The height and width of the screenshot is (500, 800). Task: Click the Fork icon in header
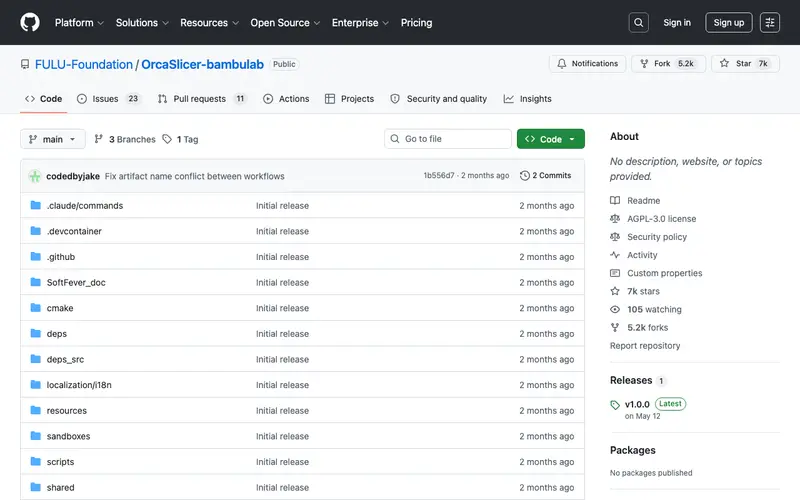(644, 64)
